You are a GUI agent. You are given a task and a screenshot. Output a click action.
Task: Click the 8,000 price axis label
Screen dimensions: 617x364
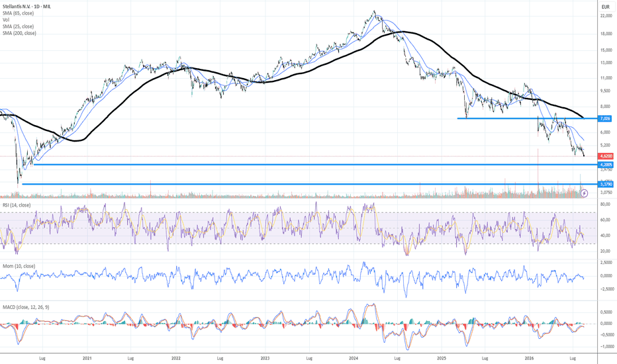point(606,107)
